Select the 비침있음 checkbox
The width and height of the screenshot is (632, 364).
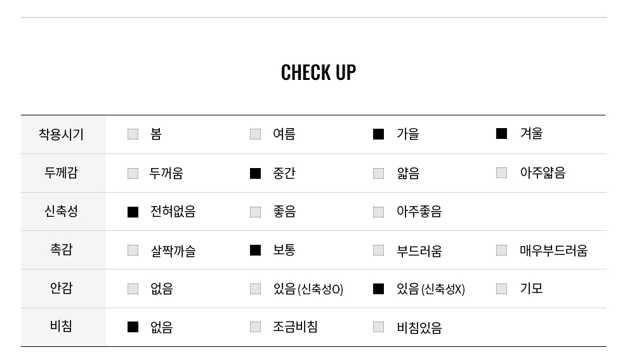point(378,327)
